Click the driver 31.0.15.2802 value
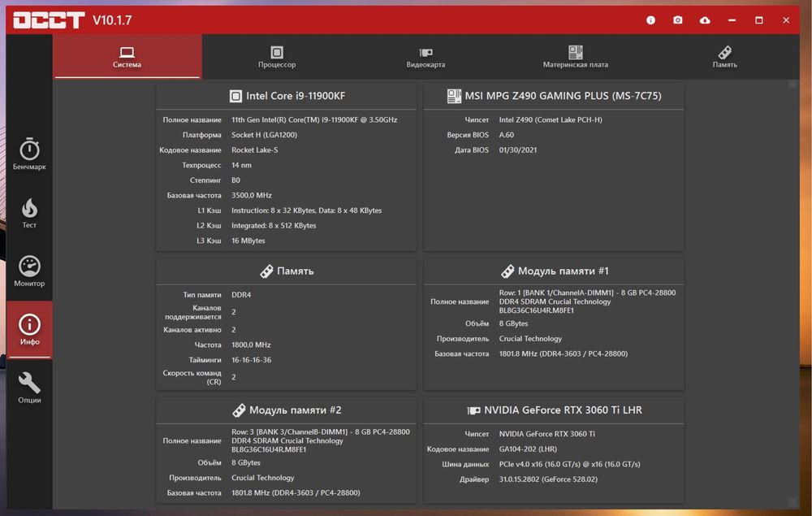Screen dimensions: 812x516 [548, 479]
